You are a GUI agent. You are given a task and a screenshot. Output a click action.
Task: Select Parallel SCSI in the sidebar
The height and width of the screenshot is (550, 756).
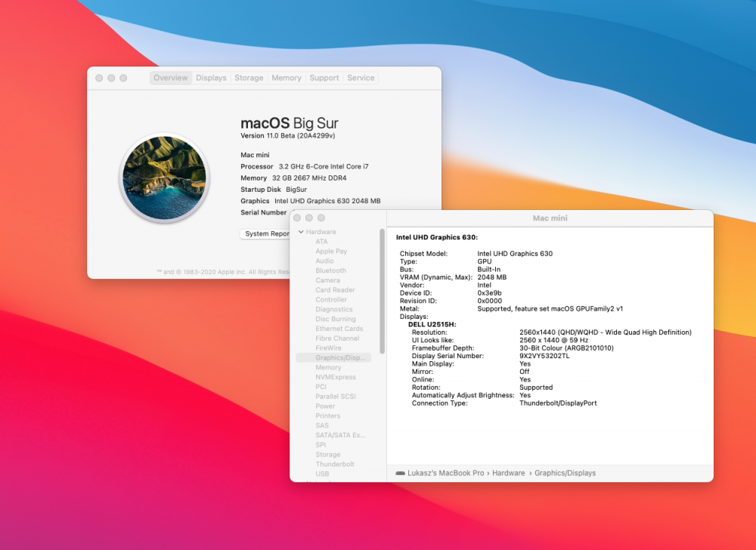coord(336,396)
